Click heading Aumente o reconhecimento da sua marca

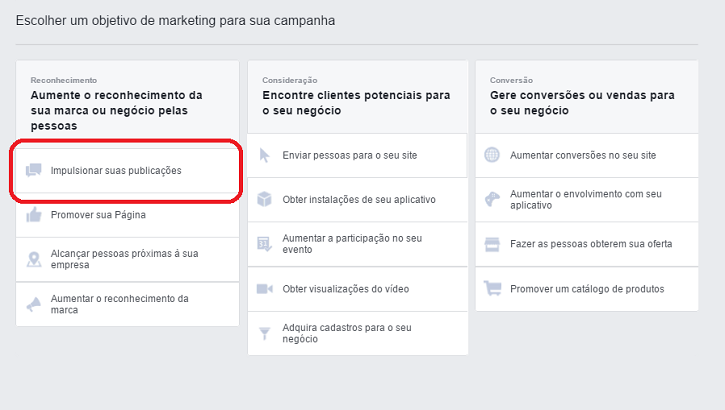pos(117,110)
